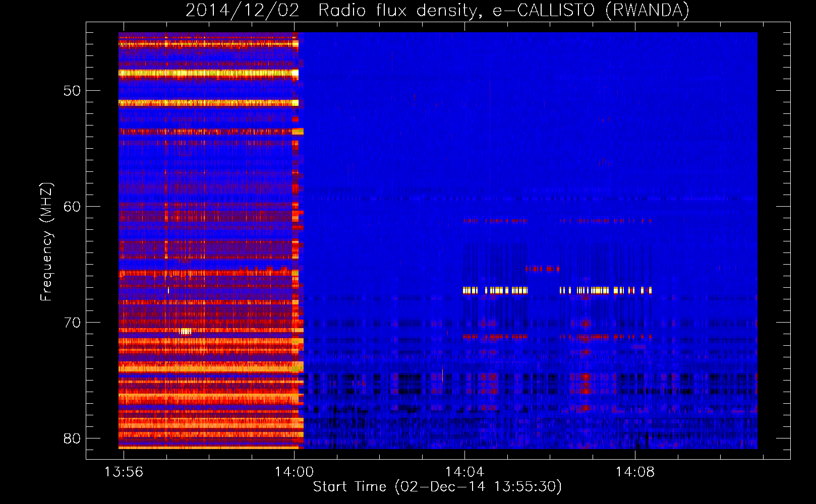
Task: Click the '70' frequency tick label
Action: coord(72,323)
